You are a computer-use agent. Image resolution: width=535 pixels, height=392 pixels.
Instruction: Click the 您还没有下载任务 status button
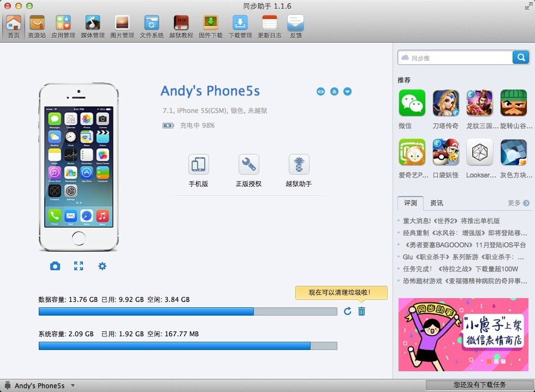(x=479, y=385)
